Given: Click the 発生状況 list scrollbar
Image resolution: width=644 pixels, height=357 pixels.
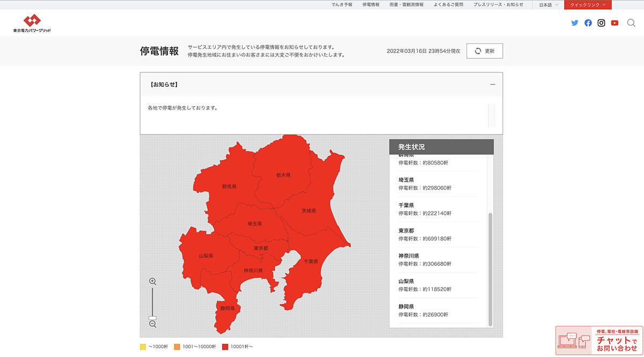Looking at the screenshot, I should pos(490,269).
